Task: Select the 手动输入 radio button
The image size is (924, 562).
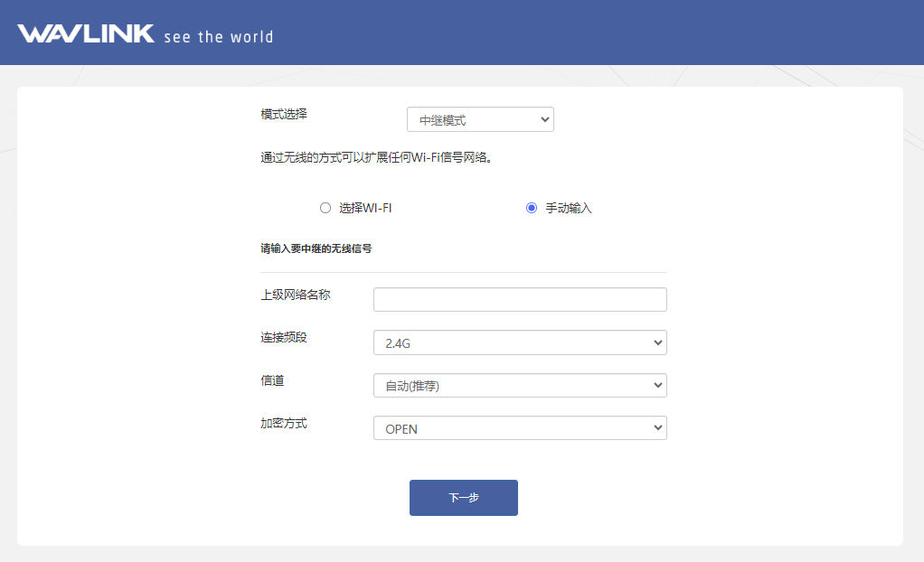Action: (532, 208)
